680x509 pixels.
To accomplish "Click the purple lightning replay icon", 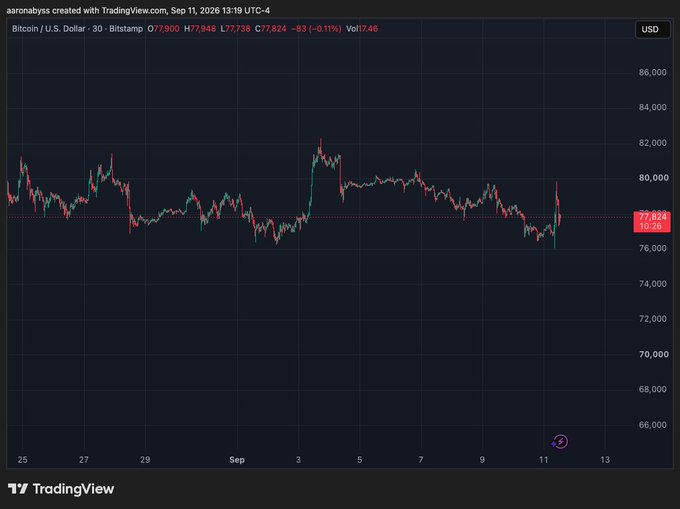I will point(560,442).
